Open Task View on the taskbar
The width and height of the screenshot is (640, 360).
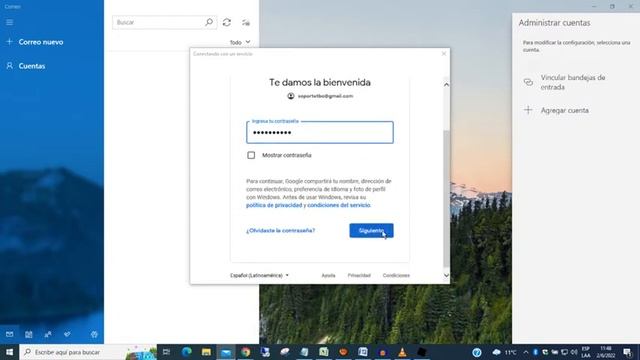pos(166,352)
